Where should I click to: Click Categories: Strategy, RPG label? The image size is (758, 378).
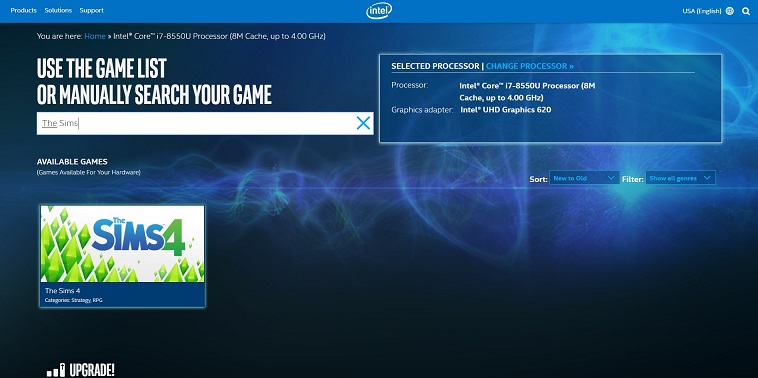[x=73, y=300]
